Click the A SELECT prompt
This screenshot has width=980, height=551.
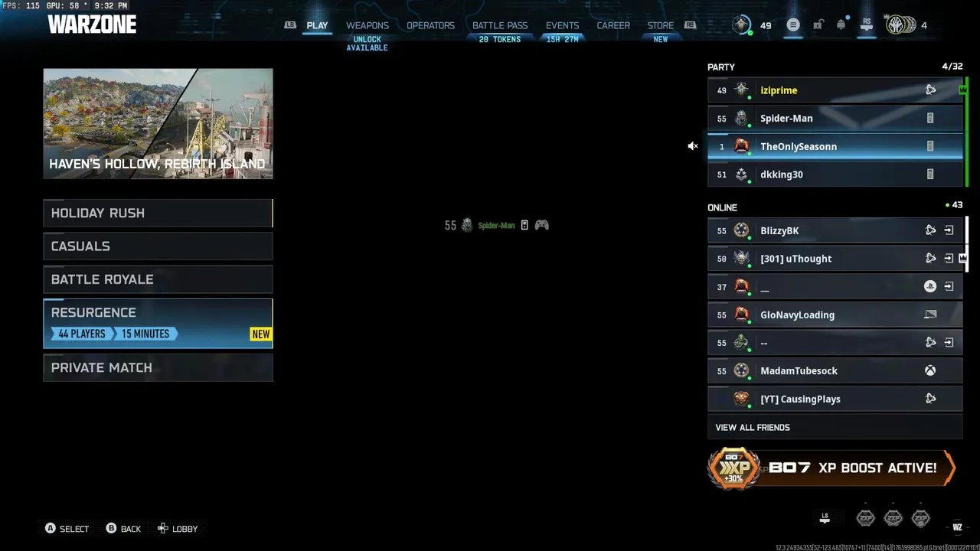pos(67,529)
